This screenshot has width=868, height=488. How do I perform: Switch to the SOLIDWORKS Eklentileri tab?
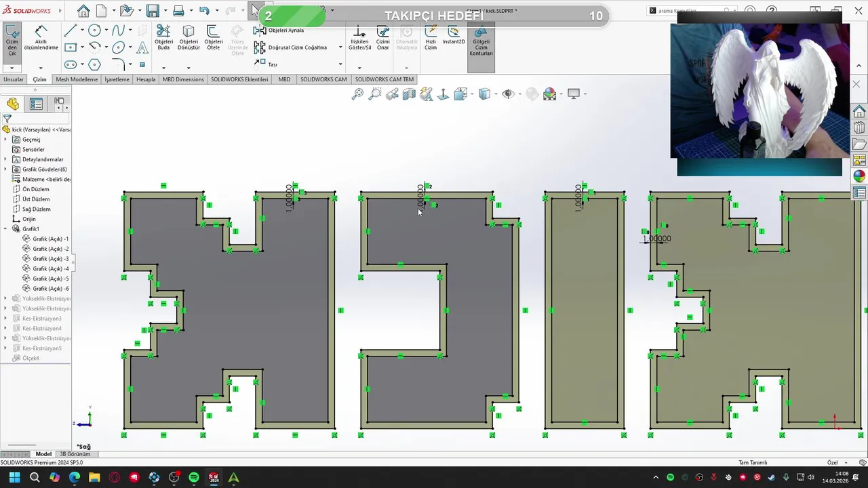click(x=239, y=79)
